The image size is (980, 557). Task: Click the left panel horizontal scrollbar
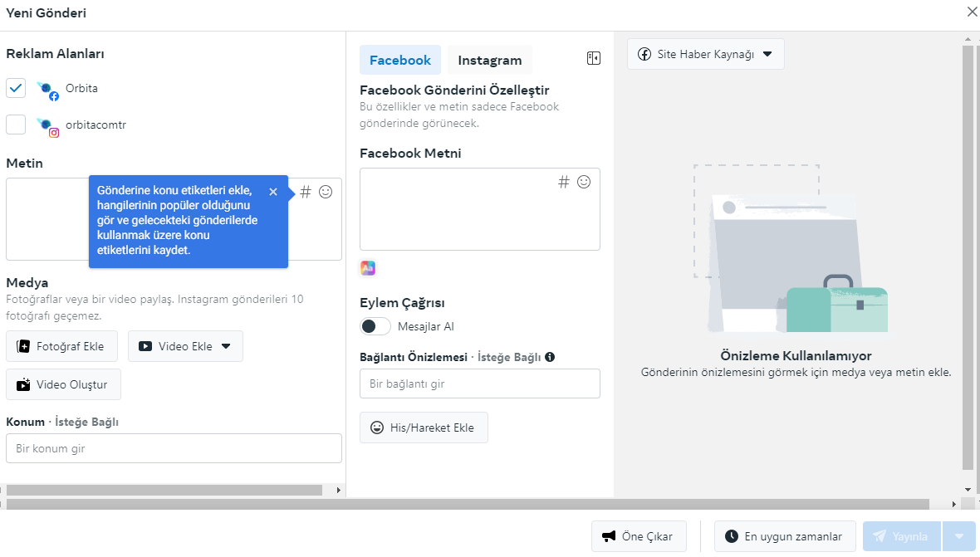click(164, 491)
